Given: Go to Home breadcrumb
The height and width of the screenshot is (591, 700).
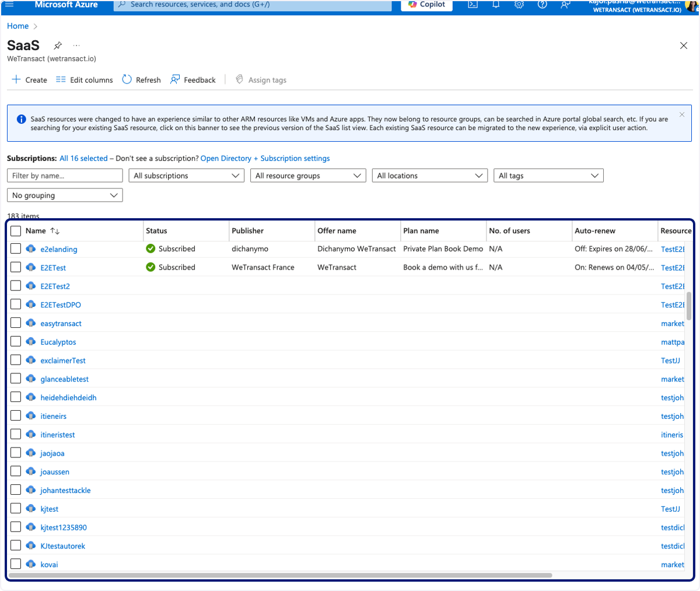Looking at the screenshot, I should 17,26.
